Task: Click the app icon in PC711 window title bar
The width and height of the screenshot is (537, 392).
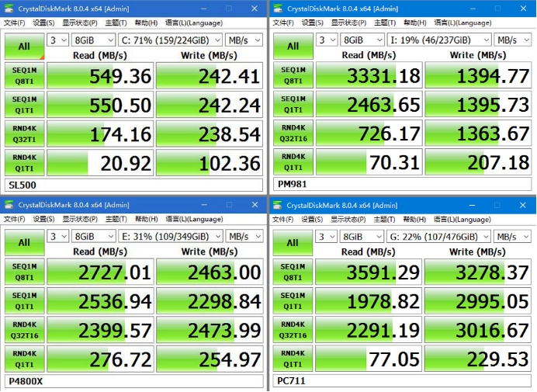Action: point(277,206)
